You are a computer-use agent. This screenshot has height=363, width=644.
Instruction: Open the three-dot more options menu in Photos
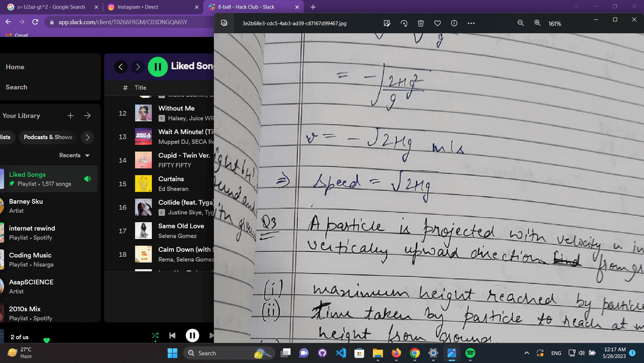pyautogui.click(x=471, y=23)
